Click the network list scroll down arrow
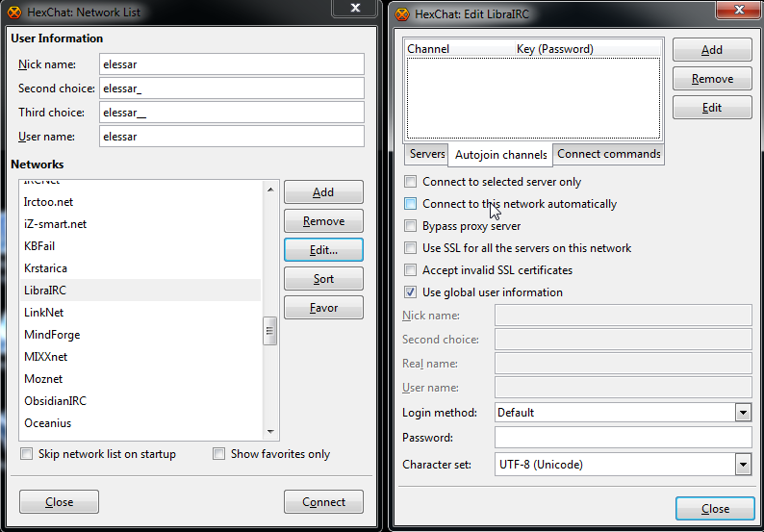Image resolution: width=764 pixels, height=532 pixels. (x=270, y=433)
